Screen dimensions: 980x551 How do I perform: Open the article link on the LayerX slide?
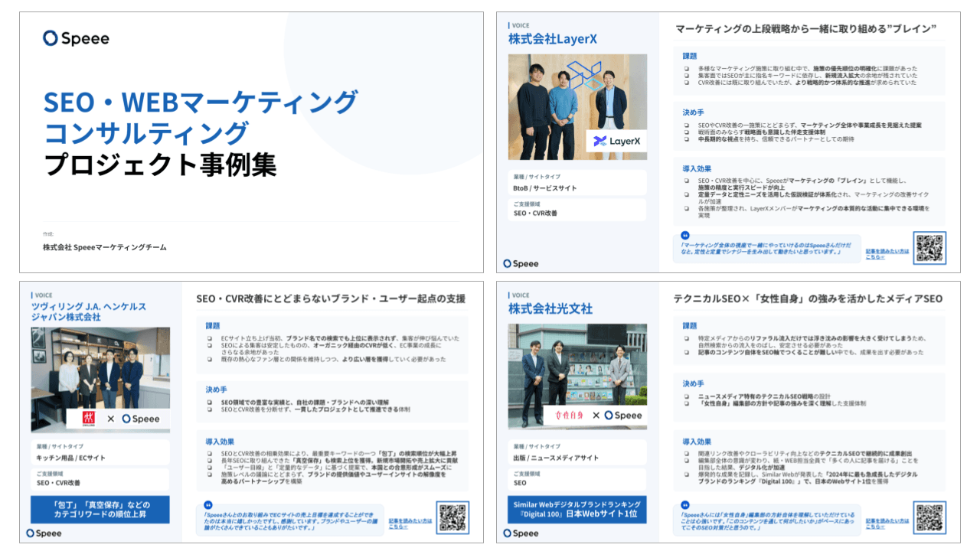click(x=887, y=254)
